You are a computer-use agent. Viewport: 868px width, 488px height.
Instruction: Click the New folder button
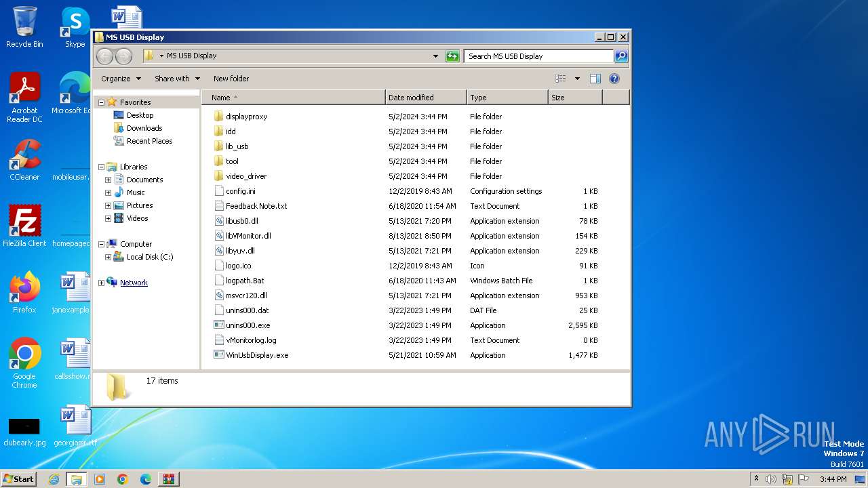(231, 79)
